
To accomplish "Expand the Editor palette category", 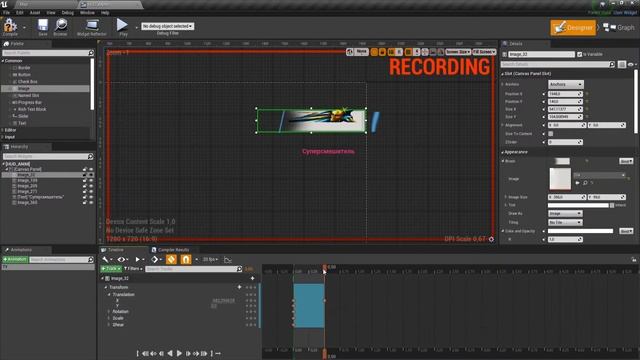I will click(3, 130).
